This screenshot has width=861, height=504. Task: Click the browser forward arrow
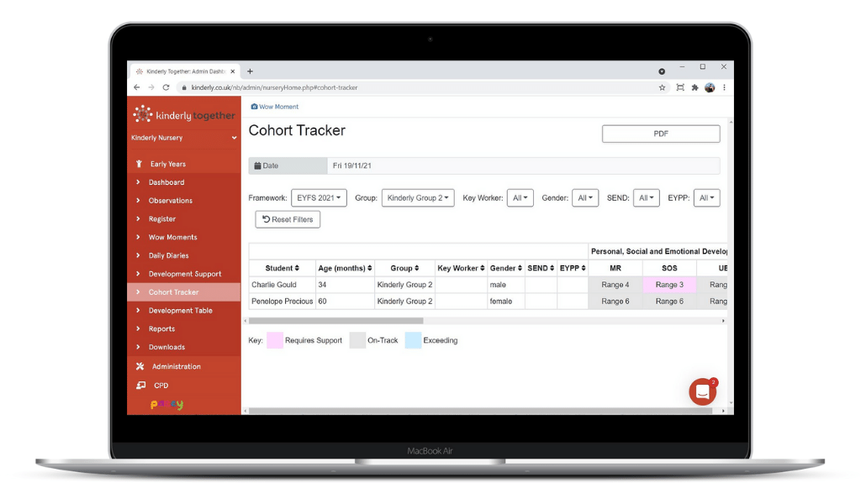coord(151,87)
